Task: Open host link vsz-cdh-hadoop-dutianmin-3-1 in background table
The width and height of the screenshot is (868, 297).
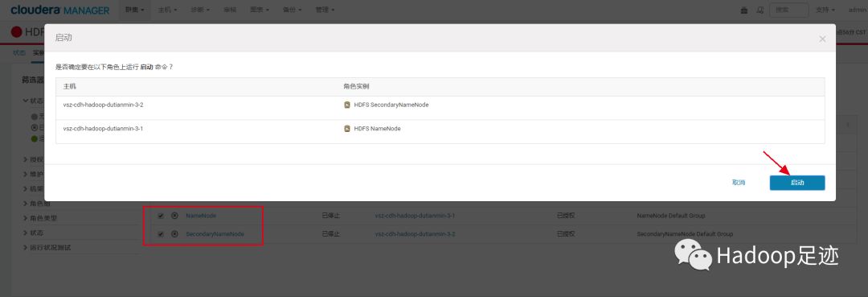Action: coord(416,216)
